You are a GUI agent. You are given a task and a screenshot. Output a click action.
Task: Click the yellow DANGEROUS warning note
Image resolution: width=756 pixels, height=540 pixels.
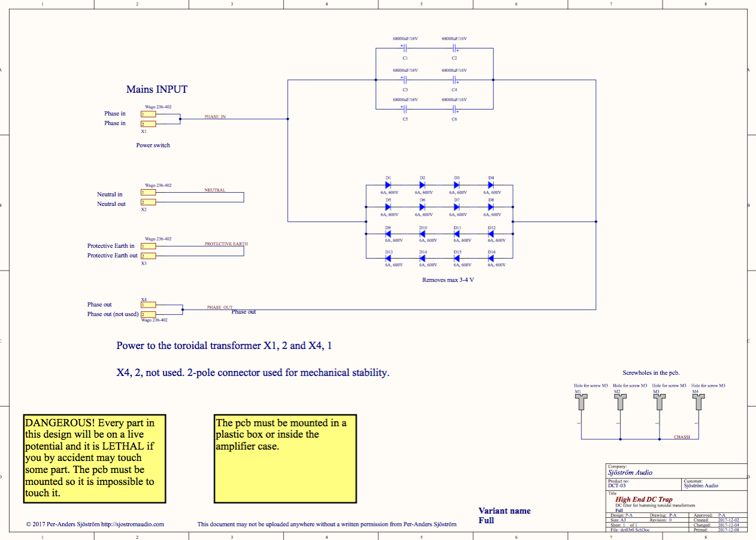click(94, 459)
